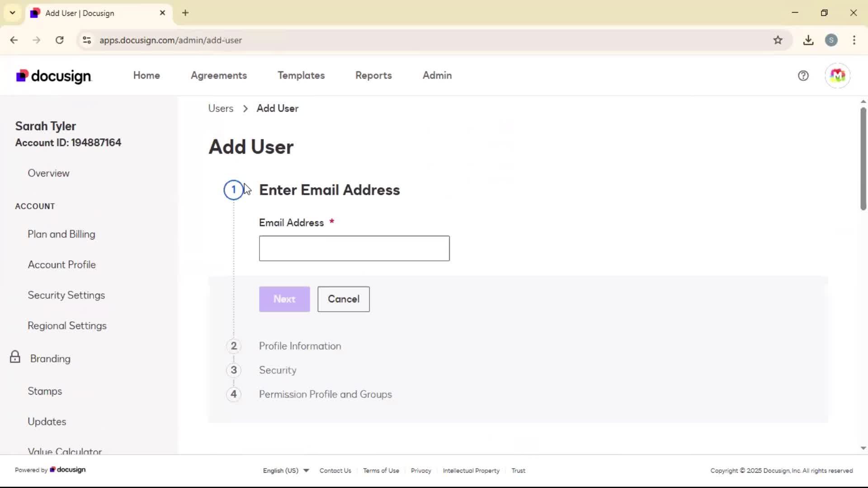Viewport: 868px width, 488px height.
Task: Click the Cancel button
Action: coord(344,299)
